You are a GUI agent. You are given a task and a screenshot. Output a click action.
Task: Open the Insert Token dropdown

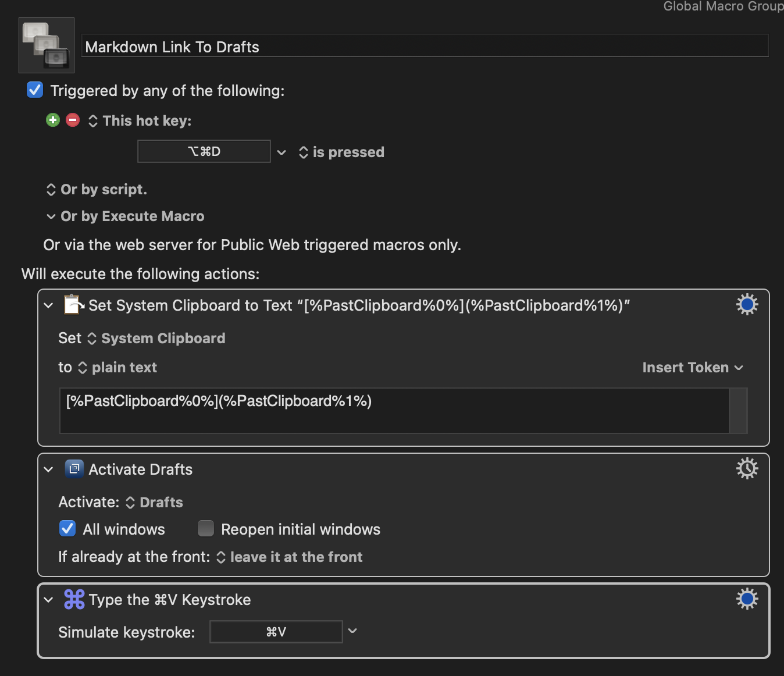coord(692,368)
